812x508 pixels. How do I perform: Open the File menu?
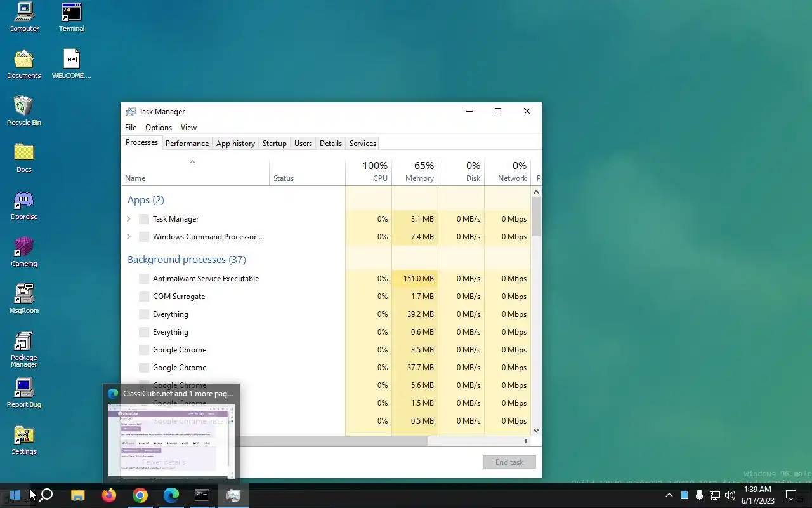point(131,128)
